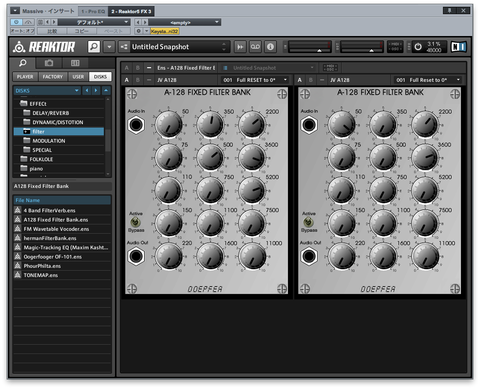Screen dimensions: 480x389
Task: Collapse the Ens A128 Fixed Filter row
Action: 149,68
